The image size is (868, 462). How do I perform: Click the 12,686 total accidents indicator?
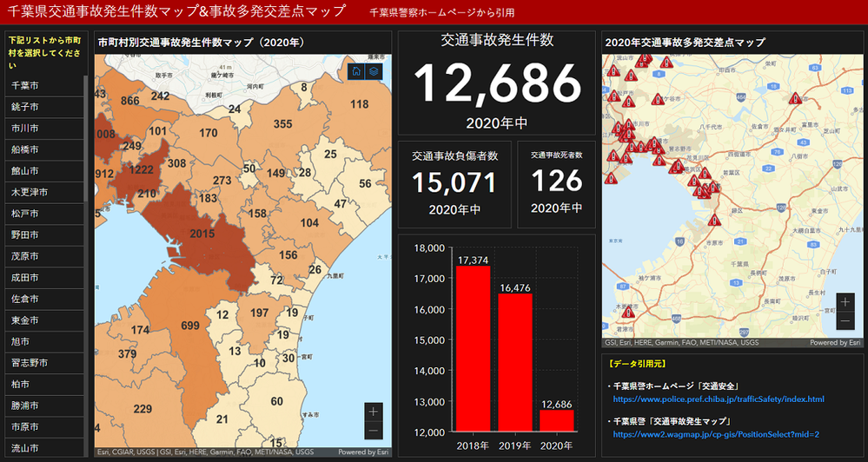tap(497, 83)
